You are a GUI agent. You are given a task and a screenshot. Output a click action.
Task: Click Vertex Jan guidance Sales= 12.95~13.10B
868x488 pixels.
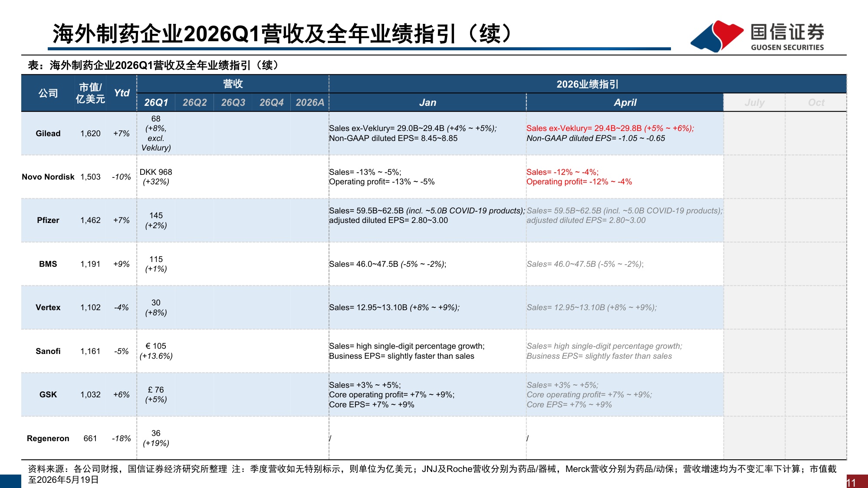coord(394,307)
